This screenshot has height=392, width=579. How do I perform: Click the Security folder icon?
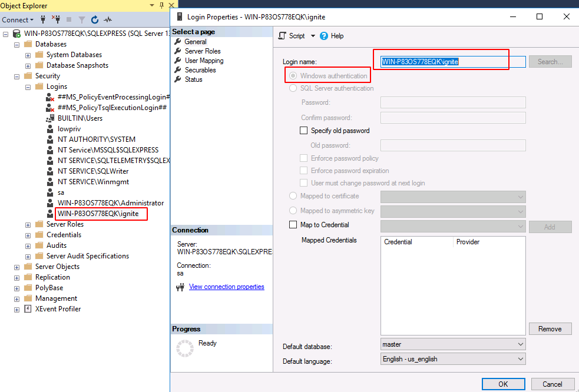tap(28, 76)
